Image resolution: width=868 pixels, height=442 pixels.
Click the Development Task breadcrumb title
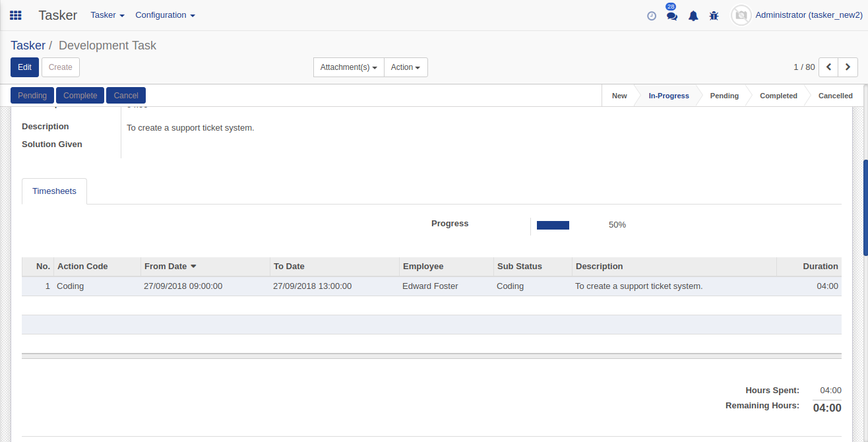(108, 46)
